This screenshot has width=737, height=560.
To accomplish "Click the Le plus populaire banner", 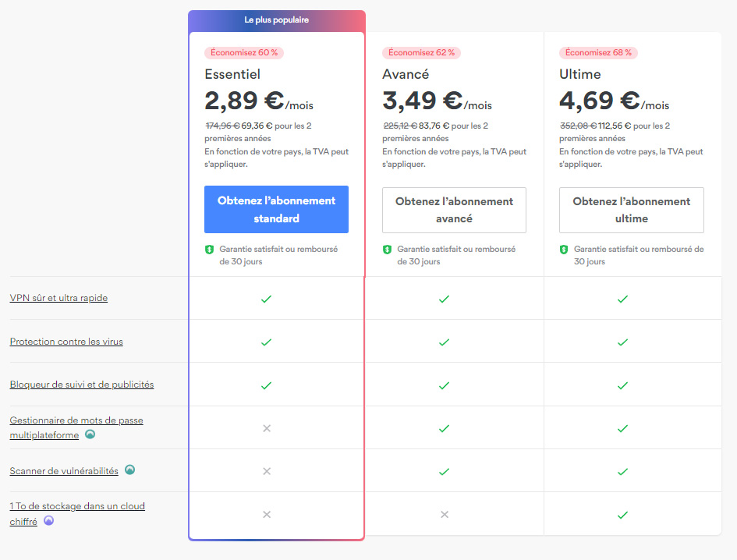I will [276, 20].
